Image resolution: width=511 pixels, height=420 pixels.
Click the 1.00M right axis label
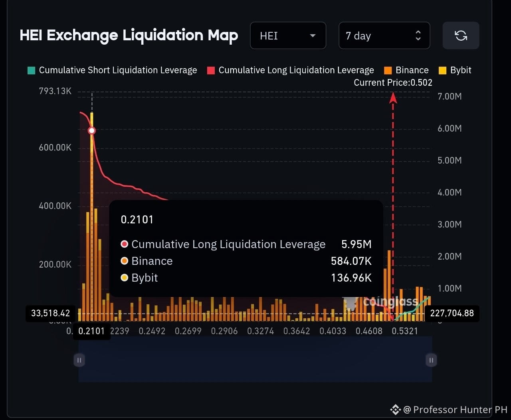tap(450, 288)
